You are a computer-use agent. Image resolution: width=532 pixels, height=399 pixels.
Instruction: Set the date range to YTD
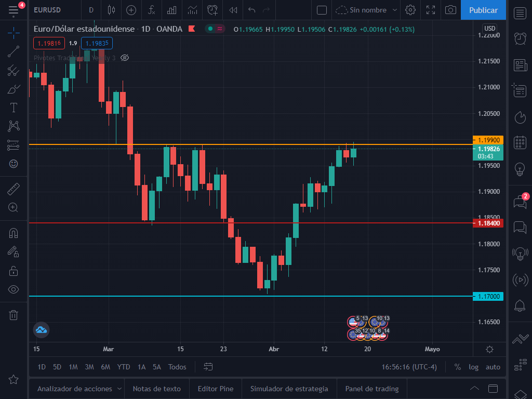coord(124,367)
